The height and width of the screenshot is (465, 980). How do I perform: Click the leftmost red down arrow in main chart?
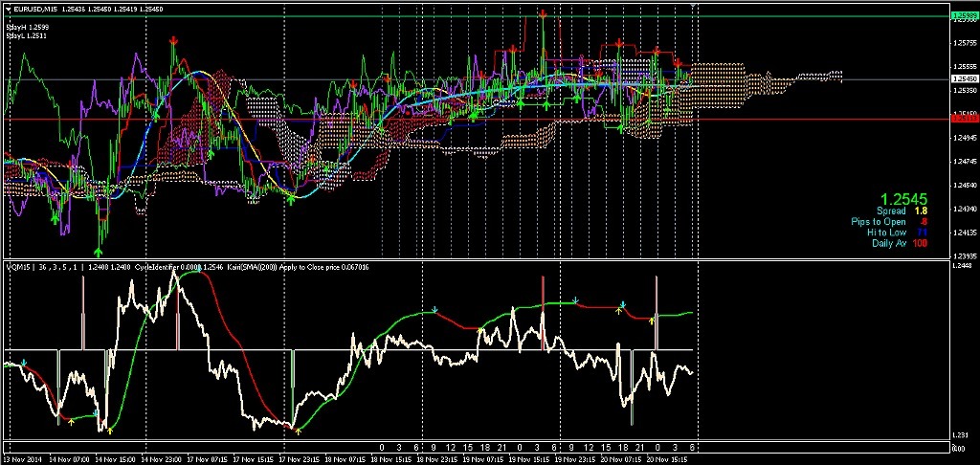tap(173, 40)
